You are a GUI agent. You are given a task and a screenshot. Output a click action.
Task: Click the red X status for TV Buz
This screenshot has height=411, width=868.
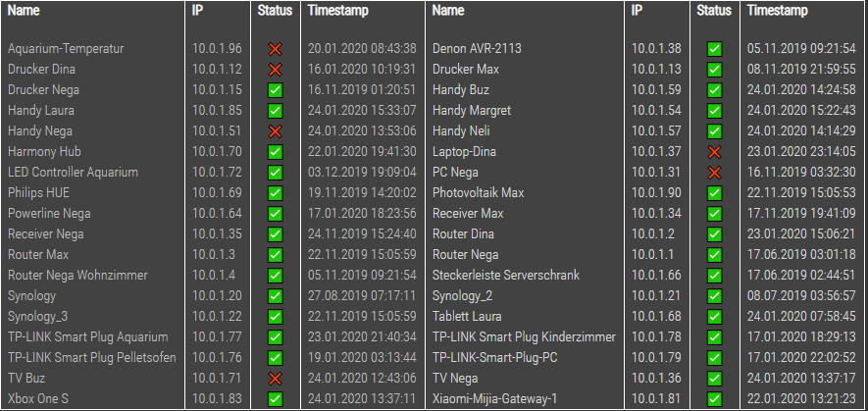click(275, 379)
